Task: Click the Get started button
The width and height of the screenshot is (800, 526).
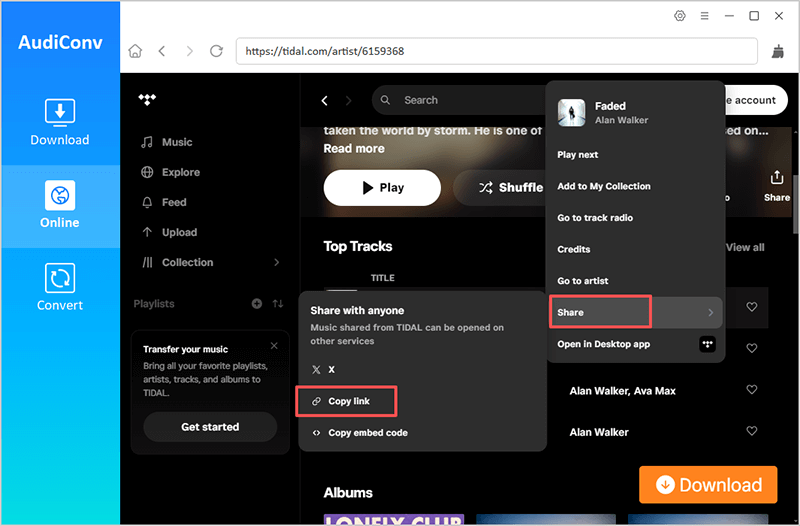Action: pyautogui.click(x=210, y=427)
